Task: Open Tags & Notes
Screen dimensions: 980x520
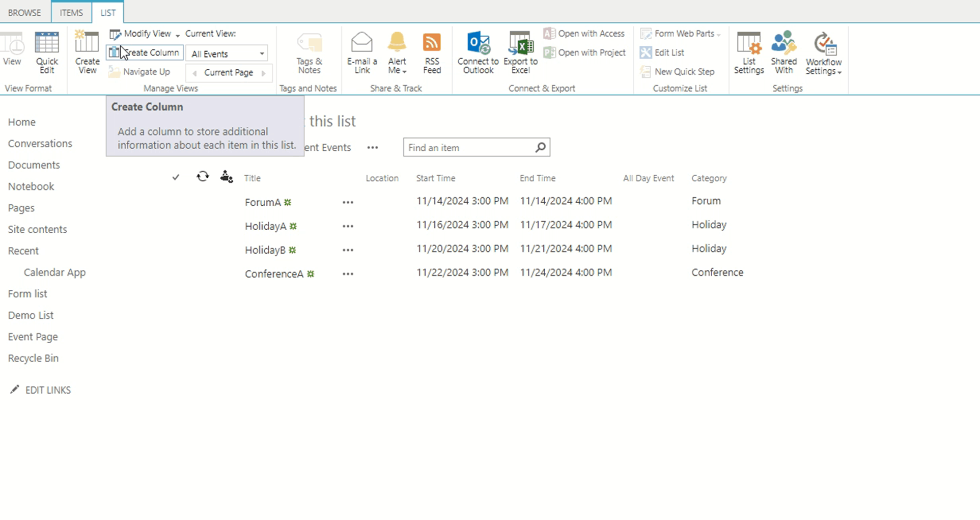Action: tap(309, 52)
